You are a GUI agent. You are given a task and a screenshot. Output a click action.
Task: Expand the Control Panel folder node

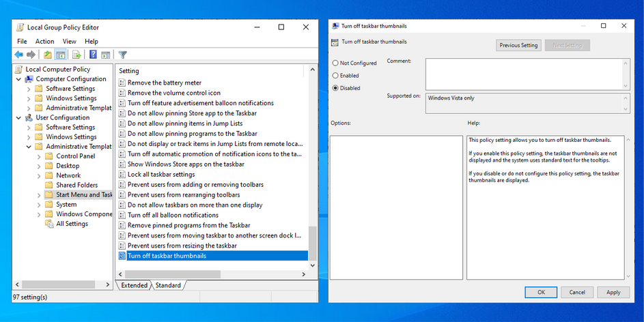(x=39, y=156)
